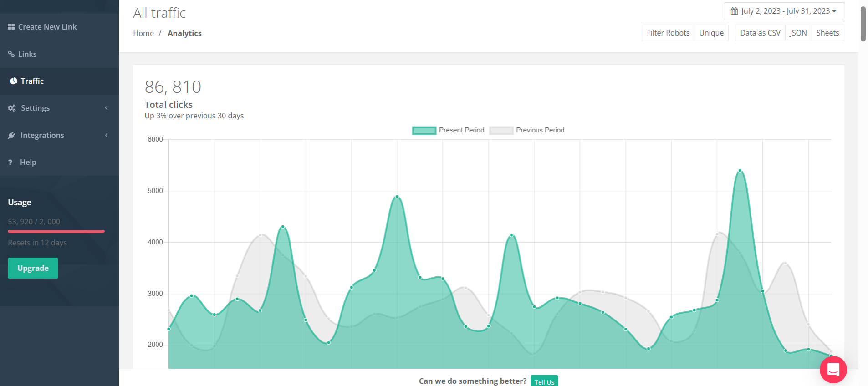Click the chain icon beside Links
The width and height of the screenshot is (868, 386).
(11, 54)
